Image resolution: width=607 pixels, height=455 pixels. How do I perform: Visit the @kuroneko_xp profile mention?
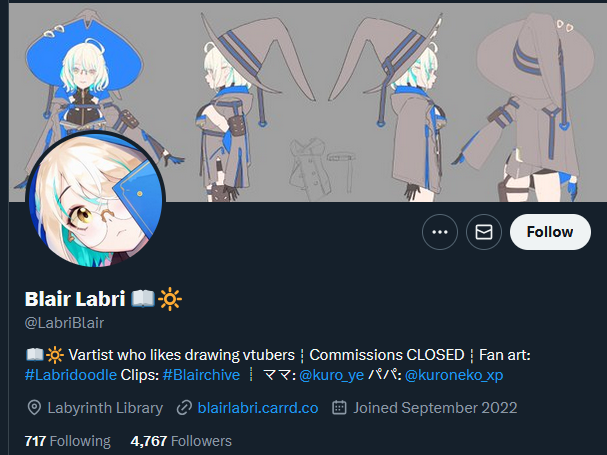[454, 375]
